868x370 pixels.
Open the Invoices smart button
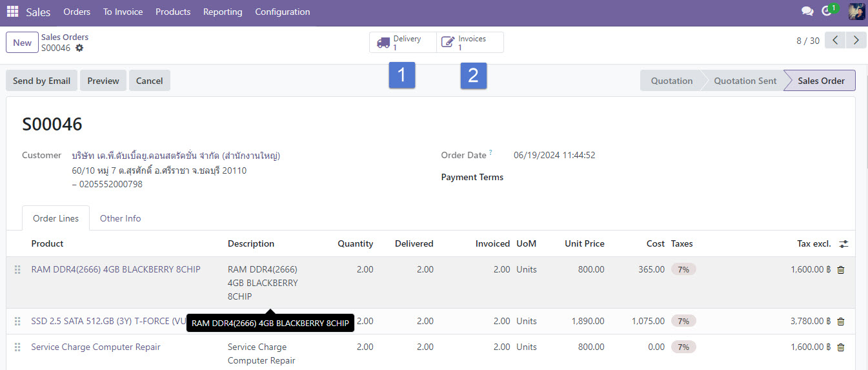tap(470, 43)
